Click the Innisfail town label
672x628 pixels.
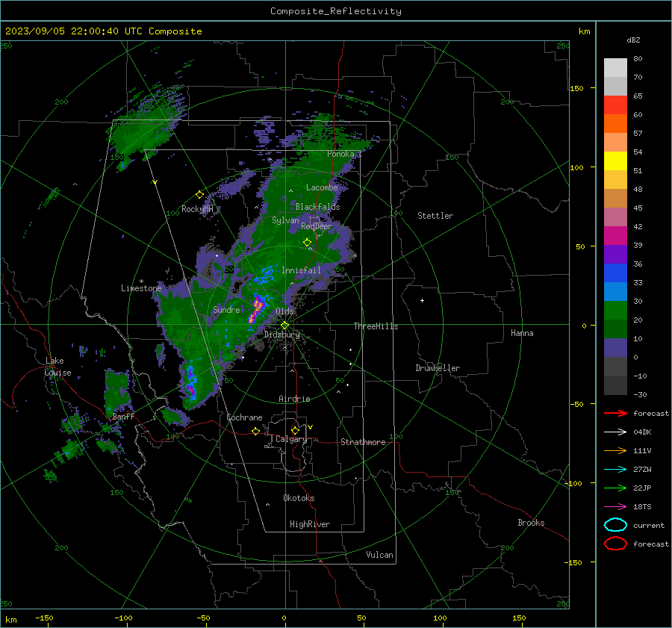[x=301, y=270]
